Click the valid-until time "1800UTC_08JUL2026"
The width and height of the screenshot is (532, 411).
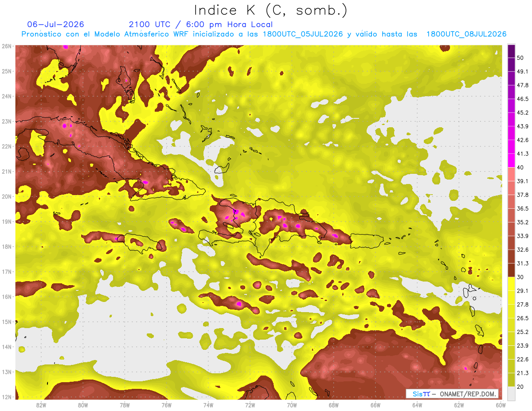click(x=466, y=34)
